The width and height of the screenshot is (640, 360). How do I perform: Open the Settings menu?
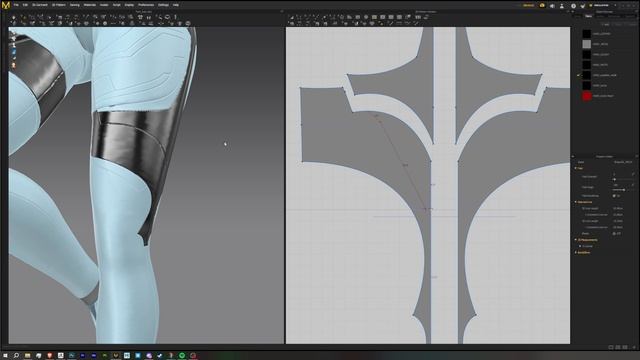(x=163, y=5)
